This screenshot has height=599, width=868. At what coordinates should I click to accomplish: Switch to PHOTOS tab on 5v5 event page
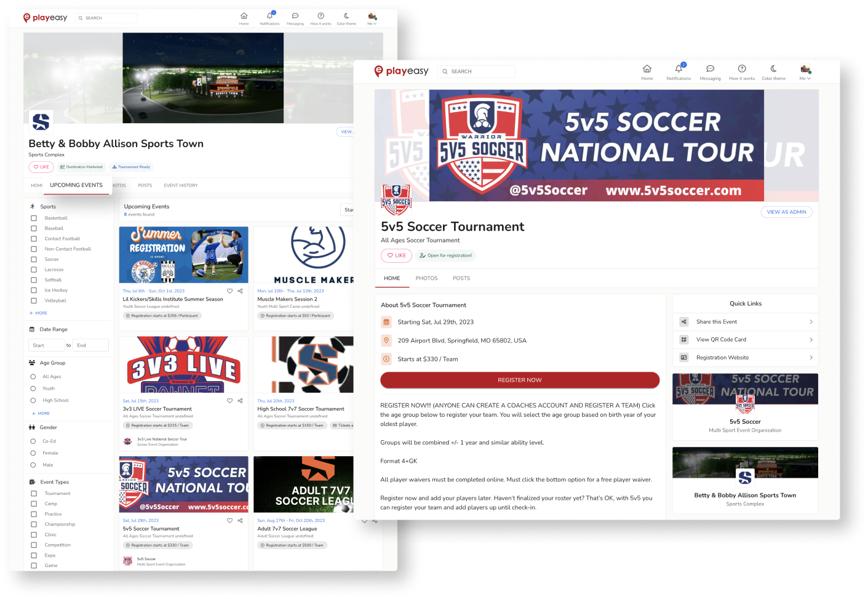point(426,278)
